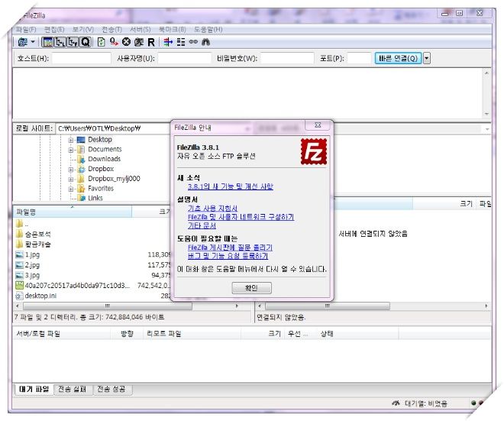
Task: Click the cancel current operation icon
Action: pos(126,42)
